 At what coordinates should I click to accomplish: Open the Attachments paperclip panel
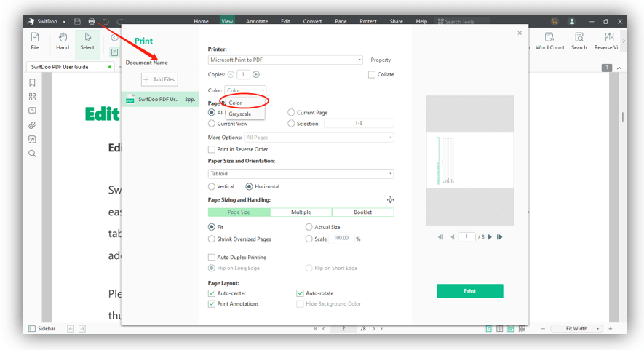pyautogui.click(x=32, y=125)
